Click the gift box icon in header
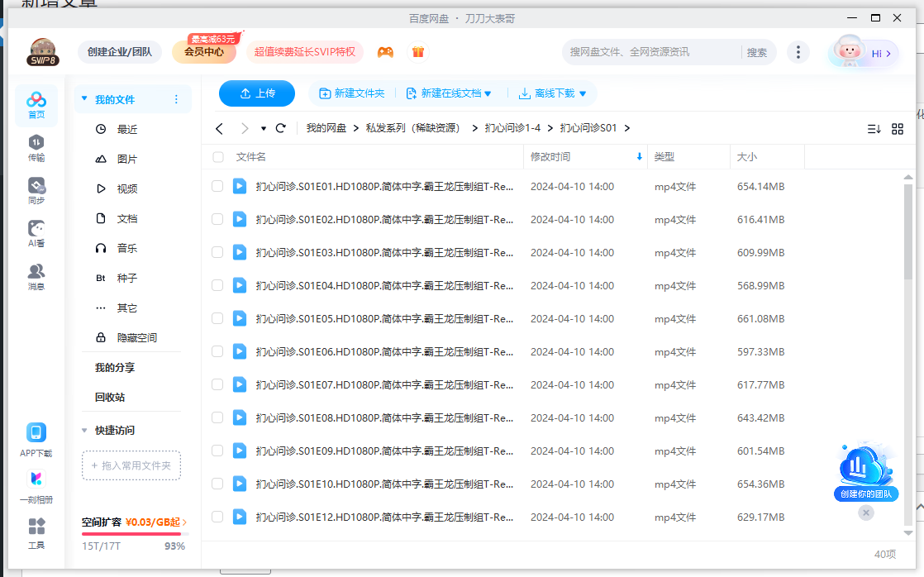Image resolution: width=924 pixels, height=577 pixels. click(418, 52)
